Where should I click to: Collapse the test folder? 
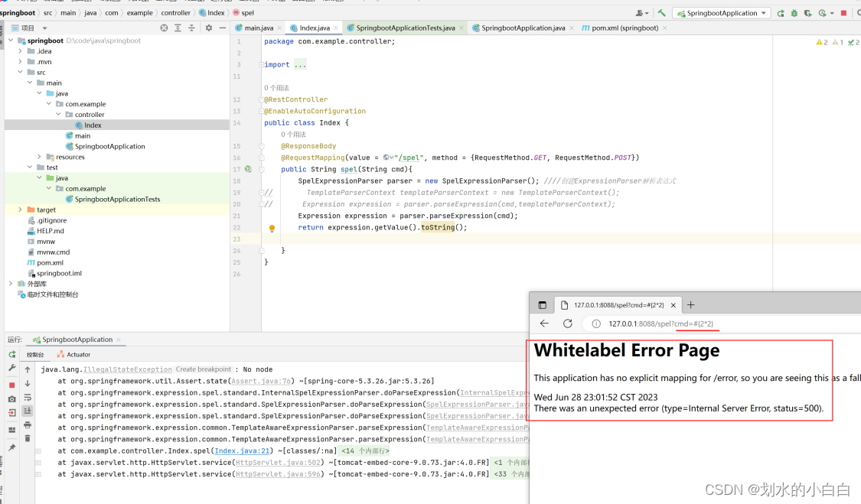click(30, 167)
